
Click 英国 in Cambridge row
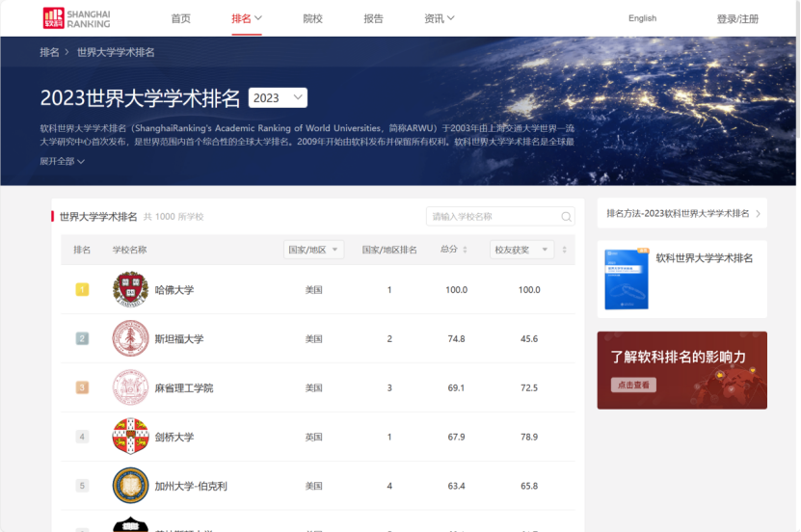(x=313, y=437)
